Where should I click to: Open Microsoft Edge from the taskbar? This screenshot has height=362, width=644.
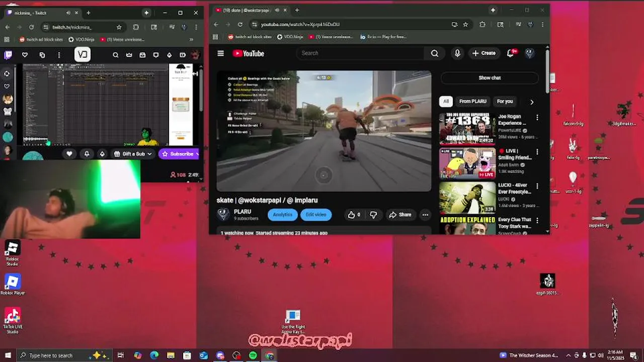point(154,355)
